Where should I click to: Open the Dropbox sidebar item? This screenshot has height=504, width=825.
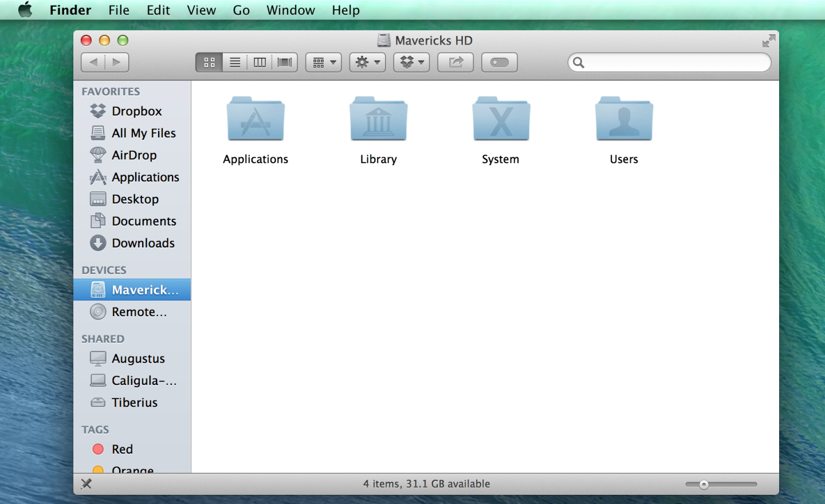(136, 111)
